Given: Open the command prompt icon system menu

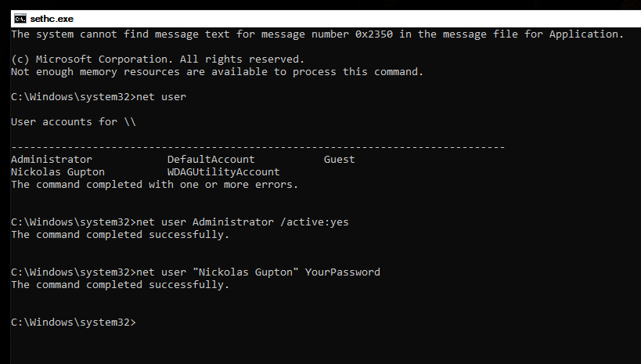Looking at the screenshot, I should point(20,19).
